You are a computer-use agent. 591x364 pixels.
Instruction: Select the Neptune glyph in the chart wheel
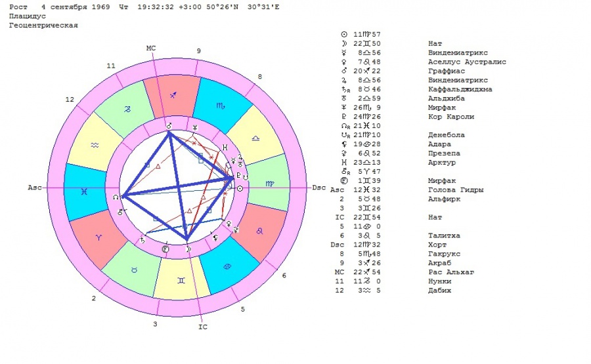tap(194, 127)
